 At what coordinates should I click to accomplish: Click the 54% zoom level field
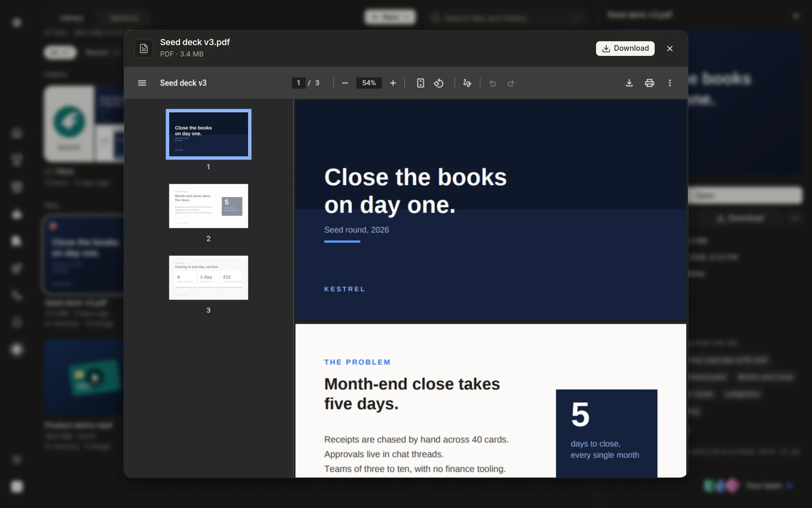[369, 83]
